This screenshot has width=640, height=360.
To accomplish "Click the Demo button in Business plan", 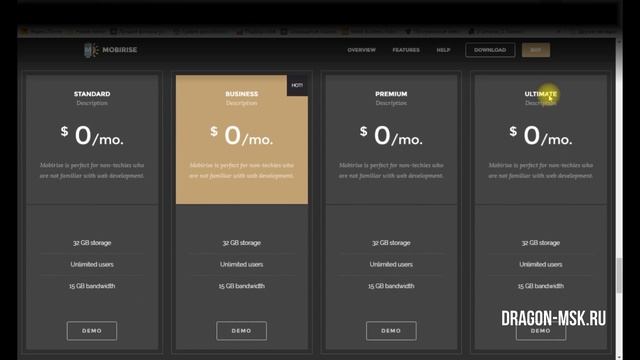I will [241, 331].
